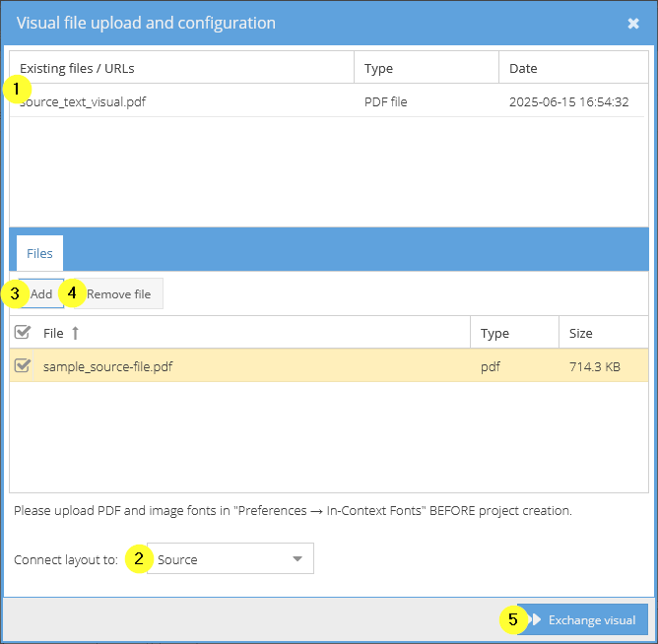658x644 pixels.
Task: Uncheck the sample_source-file.pdf checkbox
Action: click(22, 366)
